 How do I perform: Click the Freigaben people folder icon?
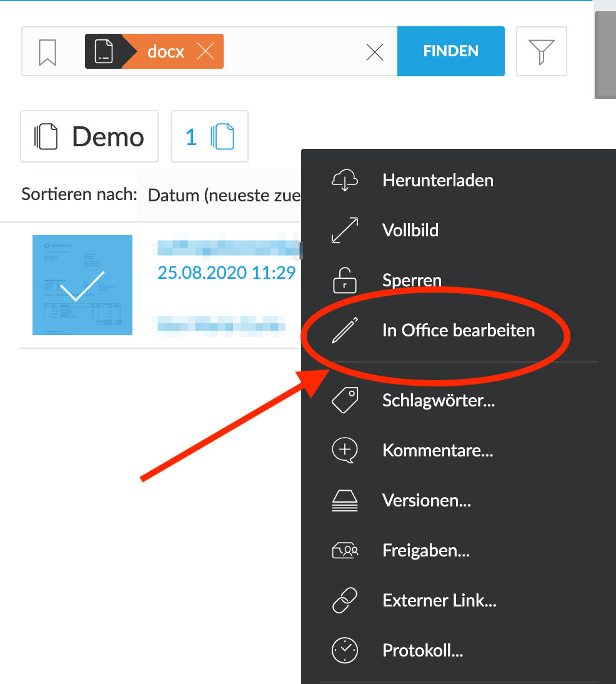coord(345,550)
